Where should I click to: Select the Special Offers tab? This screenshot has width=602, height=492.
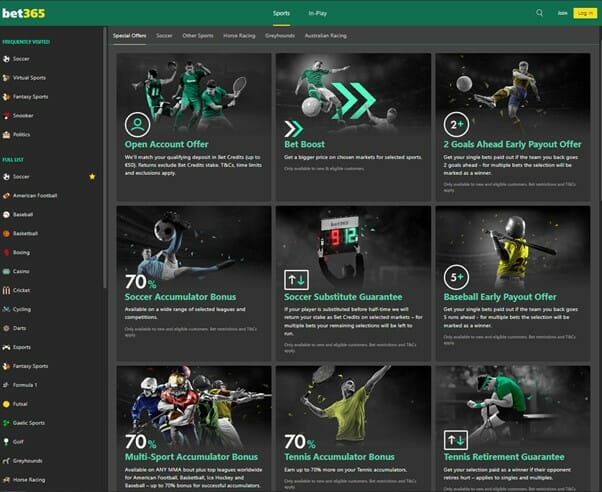(129, 36)
